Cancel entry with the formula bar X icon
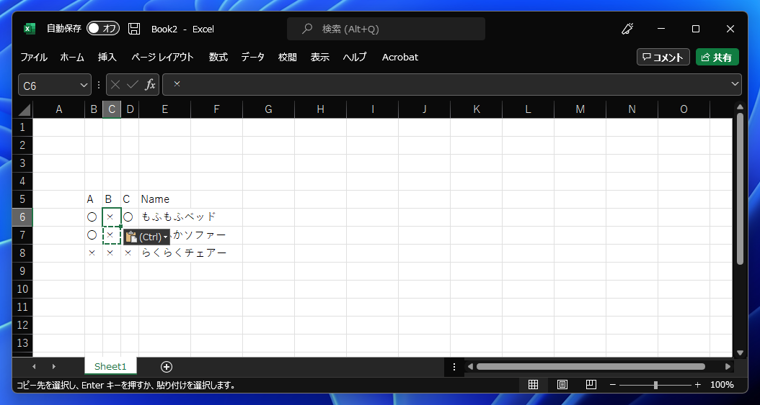Screen dimensions: 760x405 [115, 85]
